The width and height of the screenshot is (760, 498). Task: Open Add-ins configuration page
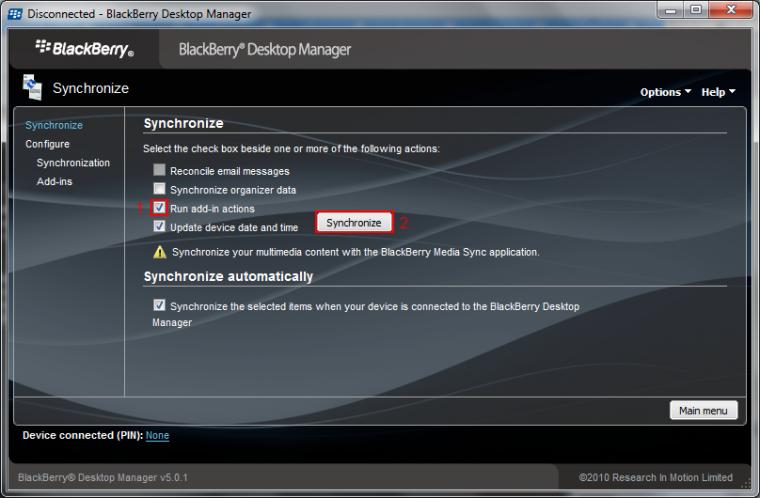tap(54, 181)
